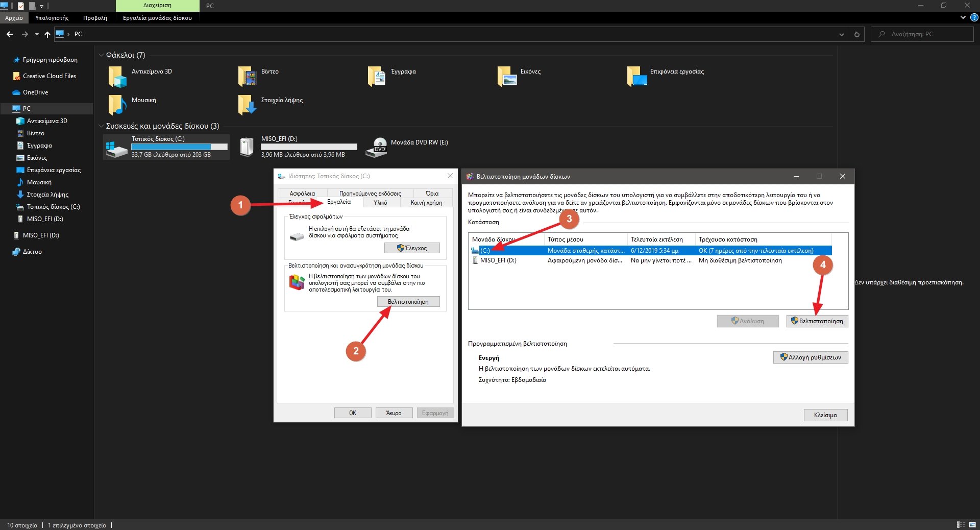980x530 pixels.
Task: Expand the recent locations dropdown arrow
Action: pyautogui.click(x=37, y=34)
